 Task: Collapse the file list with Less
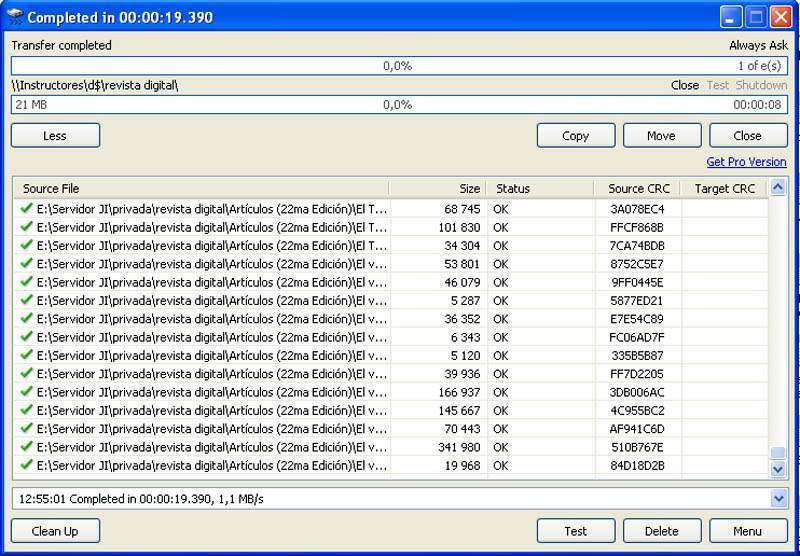click(x=55, y=136)
